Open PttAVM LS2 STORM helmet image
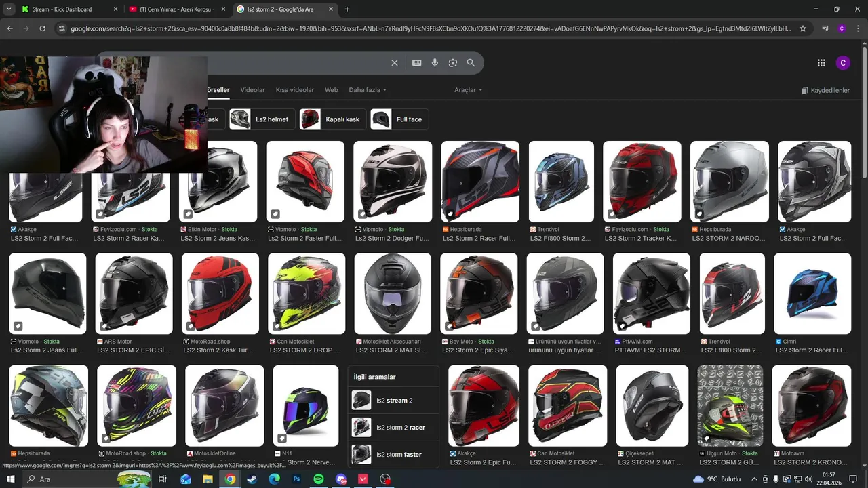The height and width of the screenshot is (488, 868). (652, 293)
